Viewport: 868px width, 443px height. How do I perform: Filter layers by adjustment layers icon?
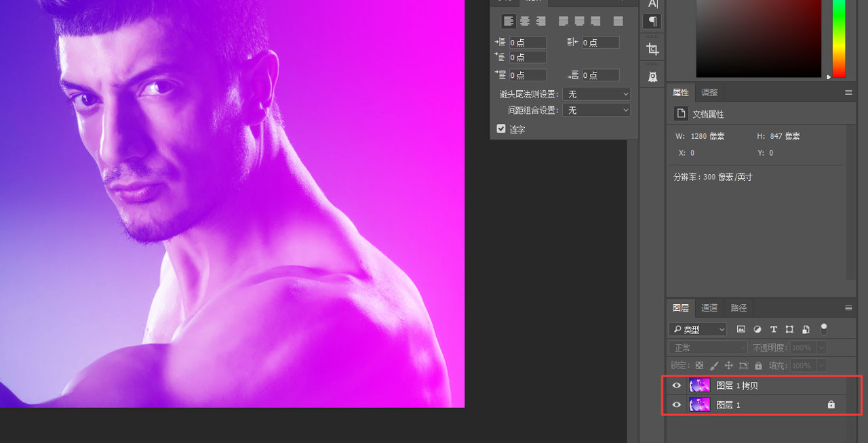point(757,329)
